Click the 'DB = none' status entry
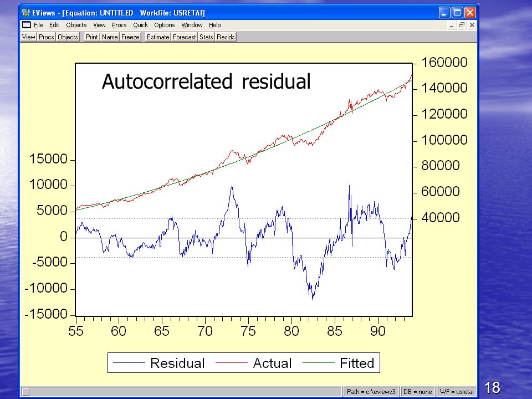 pos(418,392)
